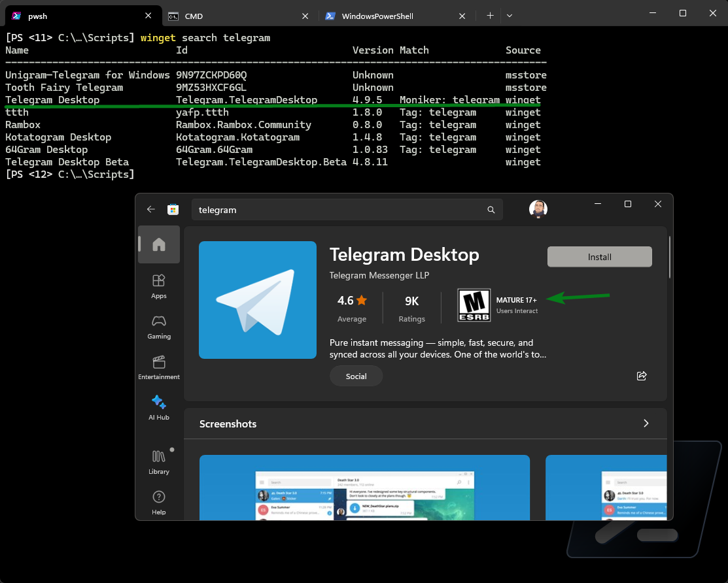Open the Entertainment section in Store sidebar
728x583 pixels.
pyautogui.click(x=159, y=367)
